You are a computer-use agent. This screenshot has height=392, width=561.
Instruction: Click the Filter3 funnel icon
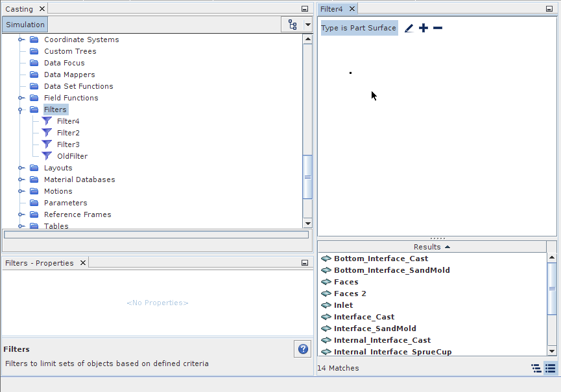click(x=47, y=144)
